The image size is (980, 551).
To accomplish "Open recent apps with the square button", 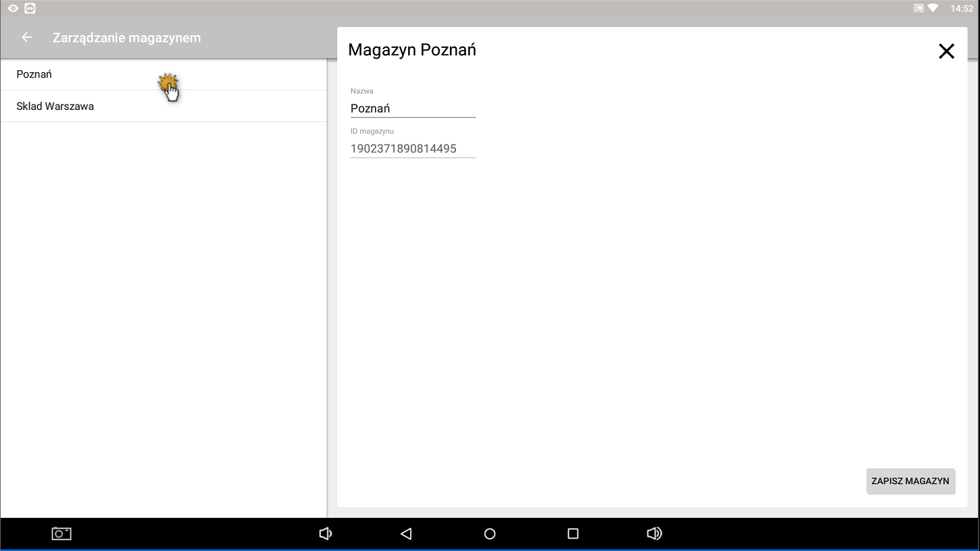I will 573,533.
